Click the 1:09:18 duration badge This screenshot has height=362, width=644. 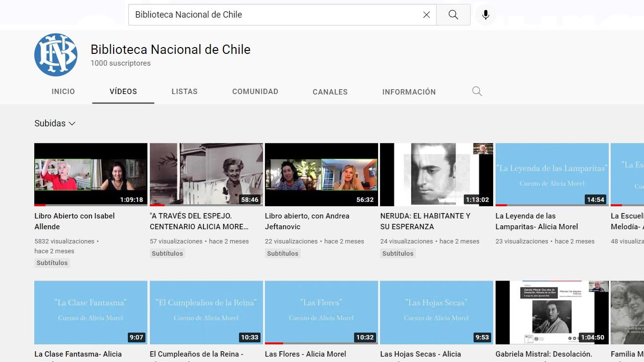[132, 199]
